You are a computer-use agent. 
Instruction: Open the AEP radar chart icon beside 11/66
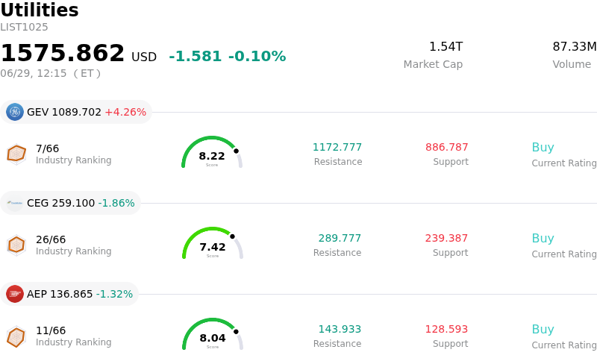click(x=16, y=336)
